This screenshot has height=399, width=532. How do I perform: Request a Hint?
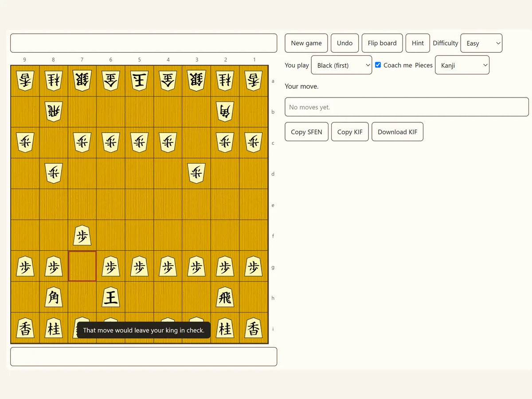pos(418,43)
